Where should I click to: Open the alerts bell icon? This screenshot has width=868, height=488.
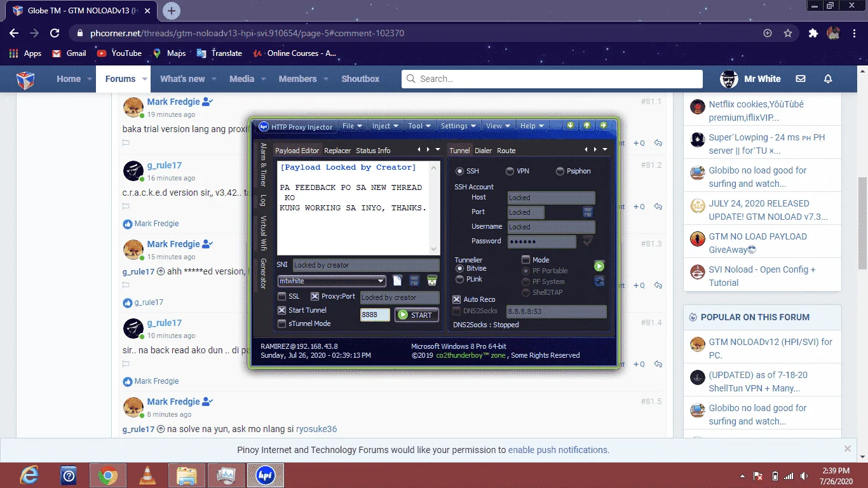coord(828,79)
